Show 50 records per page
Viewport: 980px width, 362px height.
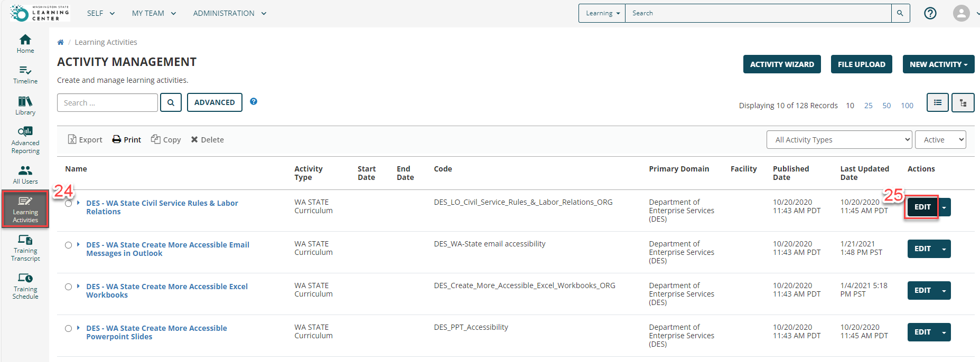click(886, 106)
